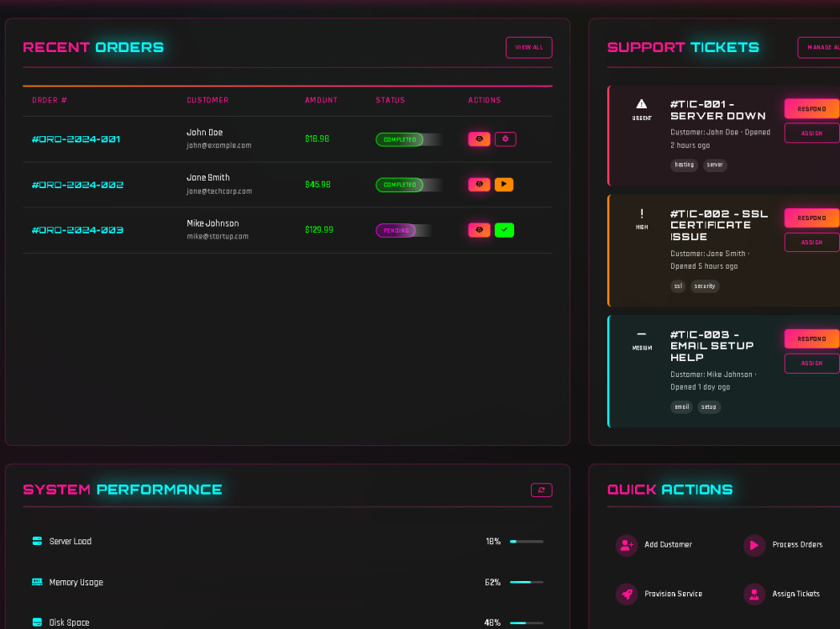The image size is (840, 629).
Task: Sort by Status column header
Action: (x=390, y=100)
